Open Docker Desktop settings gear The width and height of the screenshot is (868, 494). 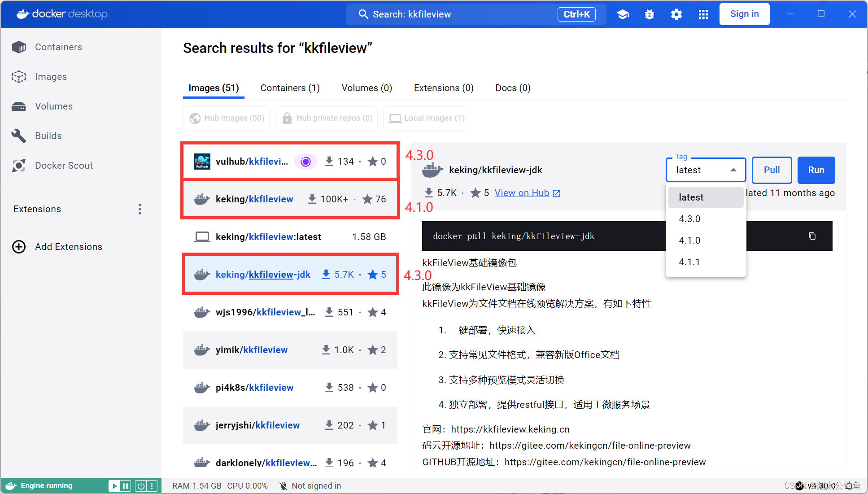tap(676, 14)
